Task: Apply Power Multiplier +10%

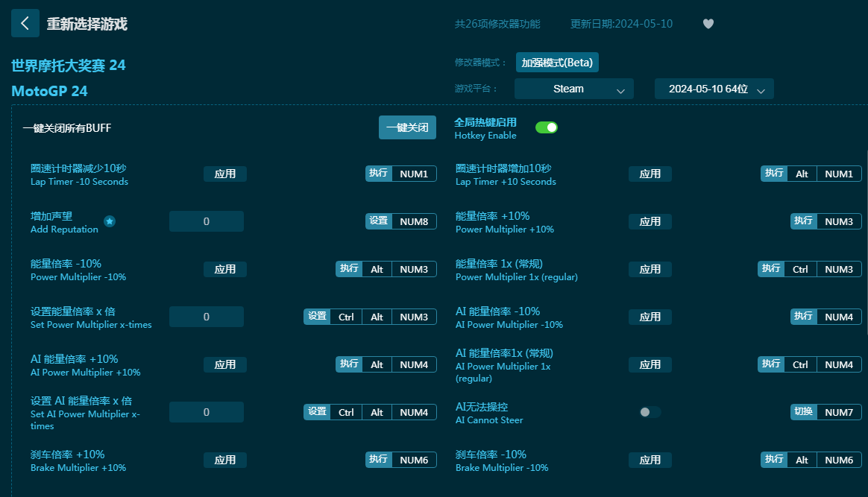Action: tap(650, 221)
